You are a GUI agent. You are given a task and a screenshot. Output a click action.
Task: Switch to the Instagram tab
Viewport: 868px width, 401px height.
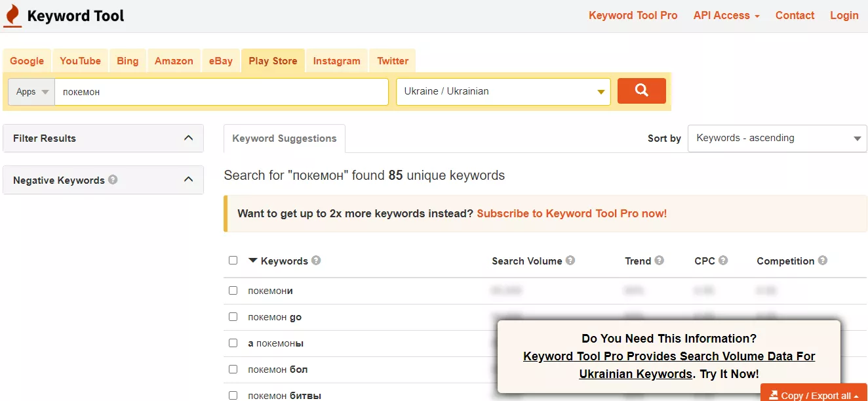coord(336,61)
